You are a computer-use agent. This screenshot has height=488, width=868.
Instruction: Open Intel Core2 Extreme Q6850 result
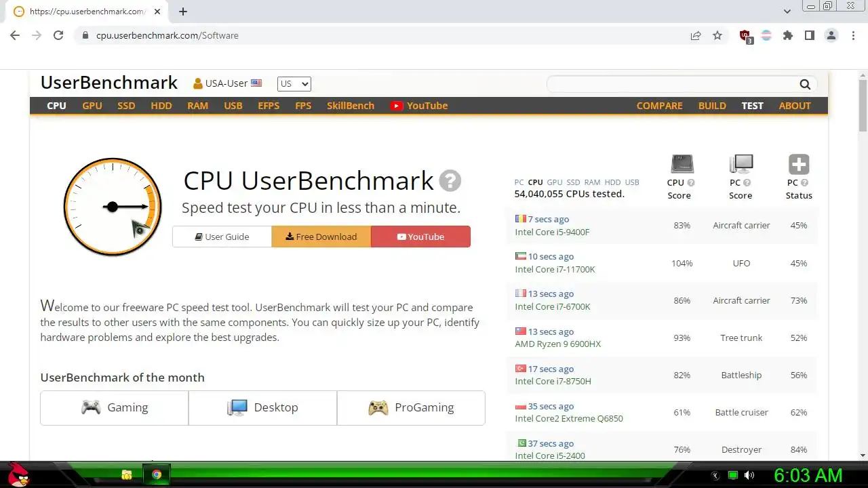click(x=569, y=418)
